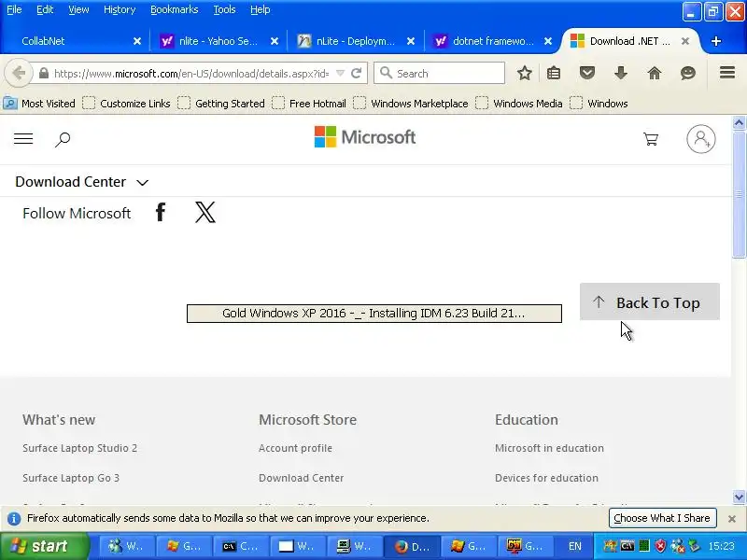Viewport: 747px width, 560px height.
Task: Click the Microsoft site search magnifier
Action: [63, 139]
